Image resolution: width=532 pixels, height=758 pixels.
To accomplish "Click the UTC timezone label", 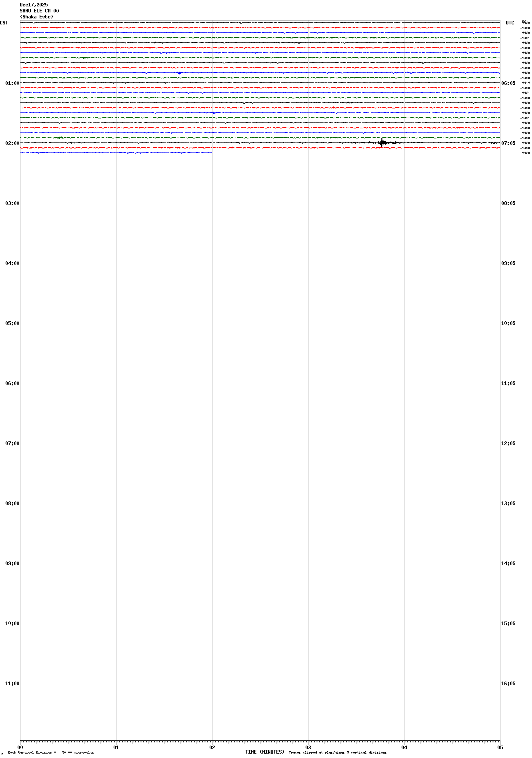I will [x=510, y=23].
